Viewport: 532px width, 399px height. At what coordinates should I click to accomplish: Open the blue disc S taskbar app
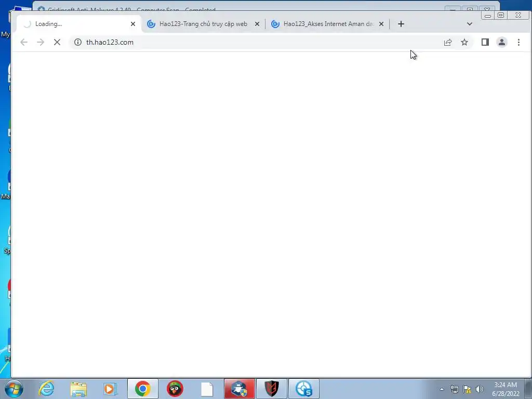(x=304, y=389)
